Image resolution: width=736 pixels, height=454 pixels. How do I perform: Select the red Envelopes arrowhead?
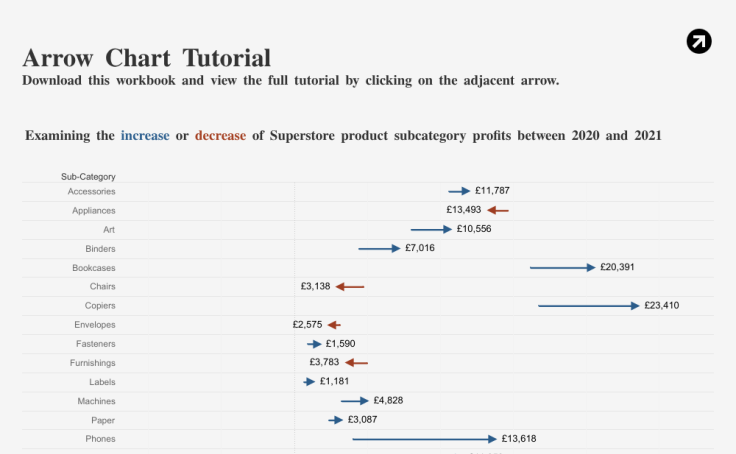pyautogui.click(x=333, y=324)
